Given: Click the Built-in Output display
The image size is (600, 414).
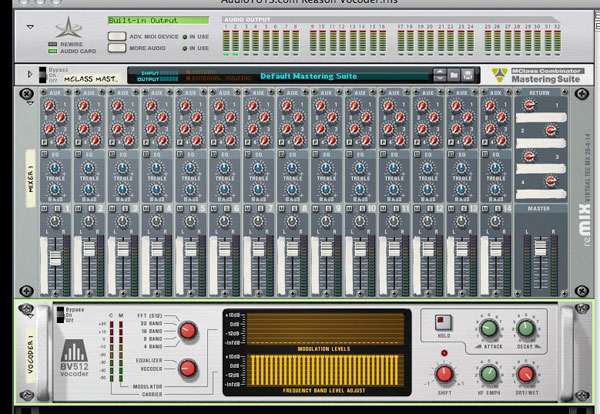Looking at the screenshot, I should tap(158, 20).
